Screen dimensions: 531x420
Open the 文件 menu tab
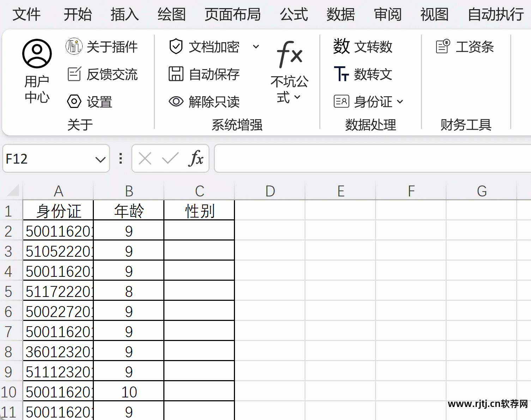pyautogui.click(x=27, y=14)
